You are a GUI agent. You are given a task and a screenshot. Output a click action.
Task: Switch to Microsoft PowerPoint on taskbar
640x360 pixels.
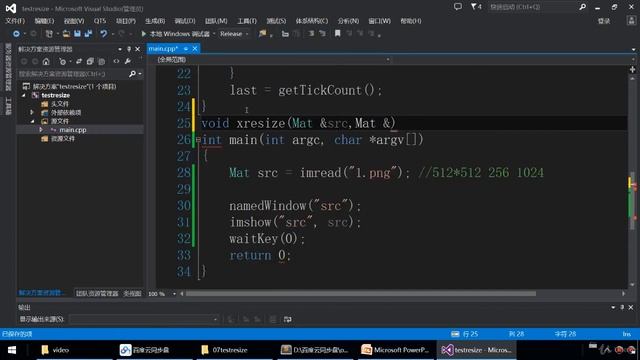click(395, 350)
